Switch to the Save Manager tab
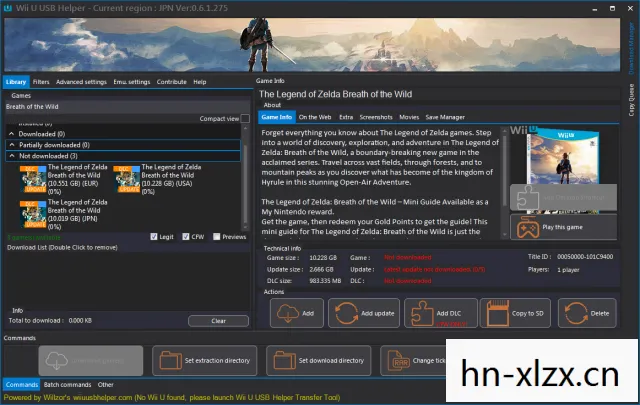Viewport: 640px width, 405px height. tap(445, 117)
